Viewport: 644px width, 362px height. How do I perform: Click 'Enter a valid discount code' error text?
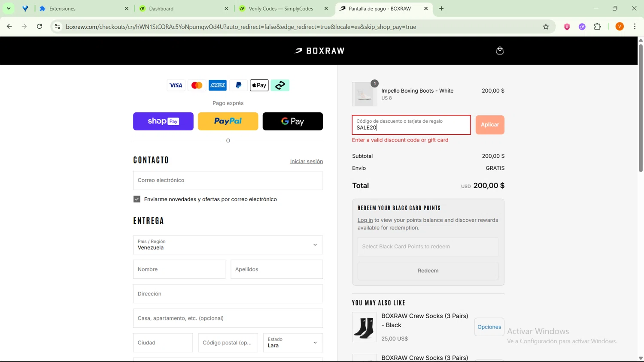pos(400,140)
